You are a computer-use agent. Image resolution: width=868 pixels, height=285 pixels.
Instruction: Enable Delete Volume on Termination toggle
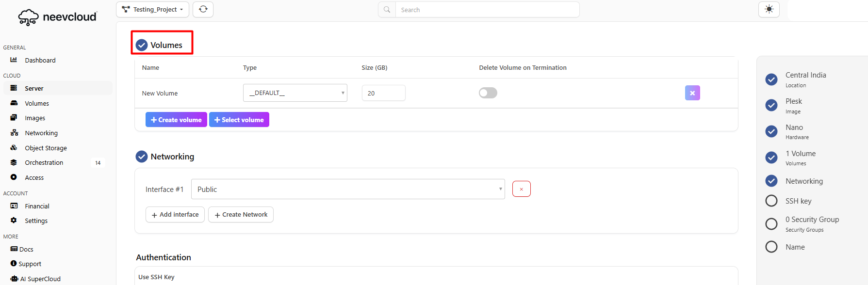[x=488, y=93]
